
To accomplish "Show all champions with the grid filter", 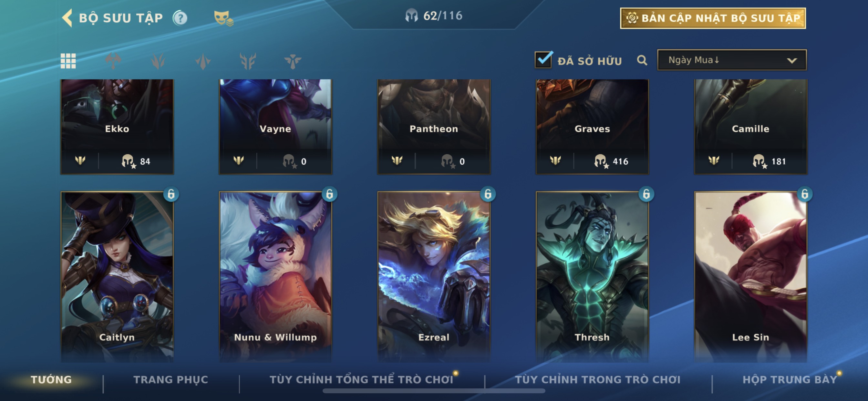I will [x=68, y=61].
